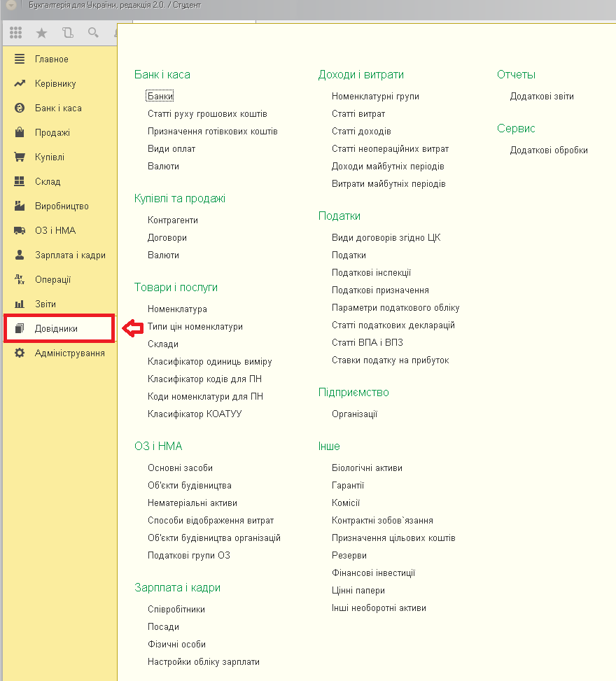The height and width of the screenshot is (681, 616).
Task: Open the Главное section
Action: pos(52,59)
